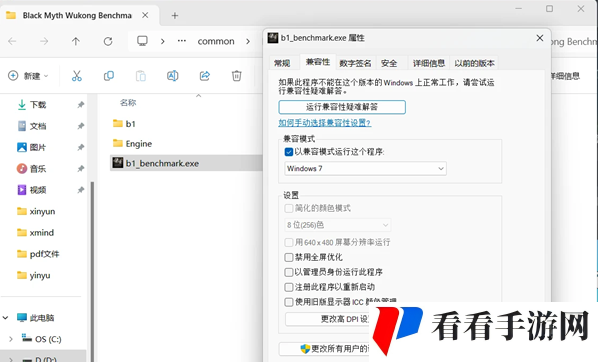Close the Black Myth Wukong Benchmark tab
Viewport: 599px width, 362px height.
(145, 15)
